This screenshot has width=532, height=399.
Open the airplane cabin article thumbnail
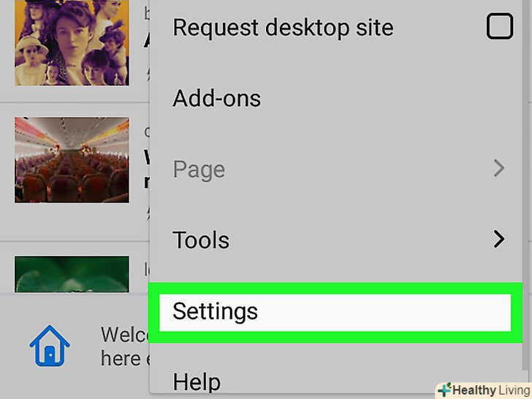[x=72, y=160]
